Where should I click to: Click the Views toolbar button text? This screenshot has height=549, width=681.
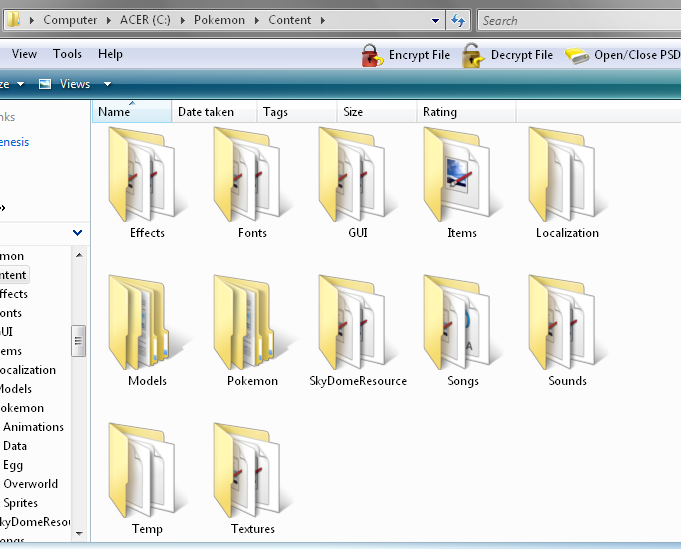[x=75, y=84]
